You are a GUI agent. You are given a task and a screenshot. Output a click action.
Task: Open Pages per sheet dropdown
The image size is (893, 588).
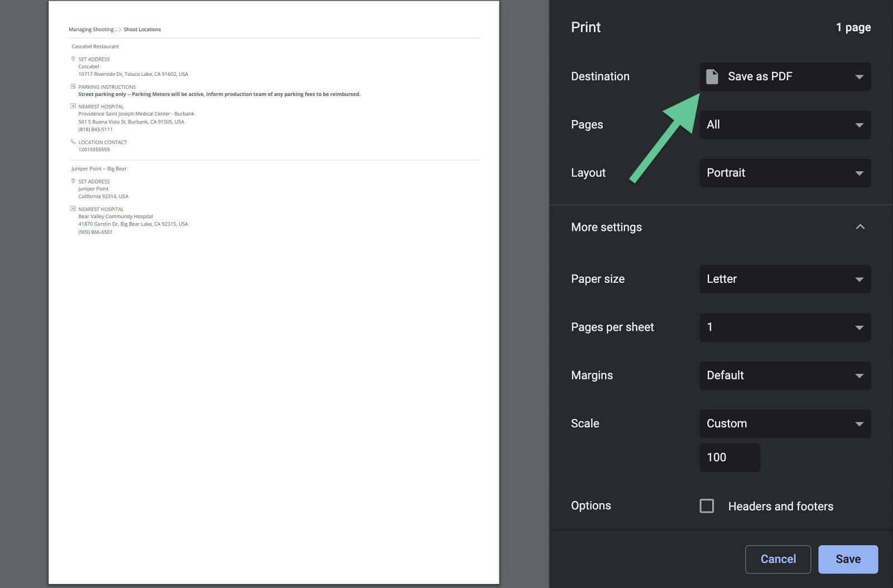coord(785,327)
